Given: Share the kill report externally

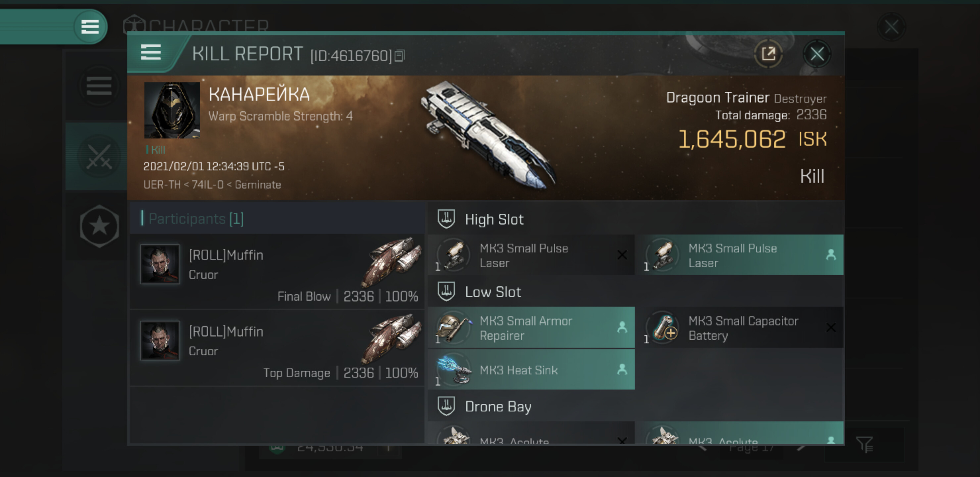Looking at the screenshot, I should (x=768, y=54).
